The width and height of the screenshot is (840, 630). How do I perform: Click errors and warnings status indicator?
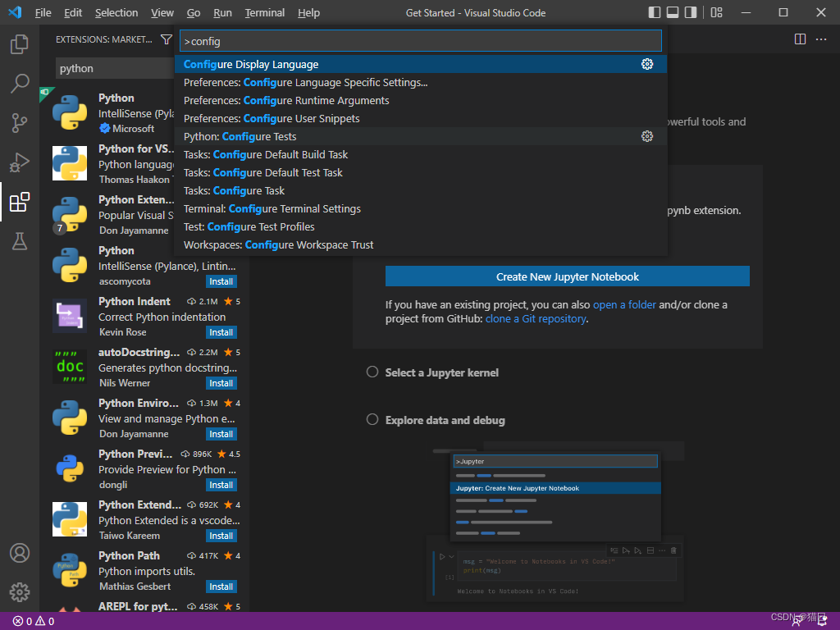[33, 622]
